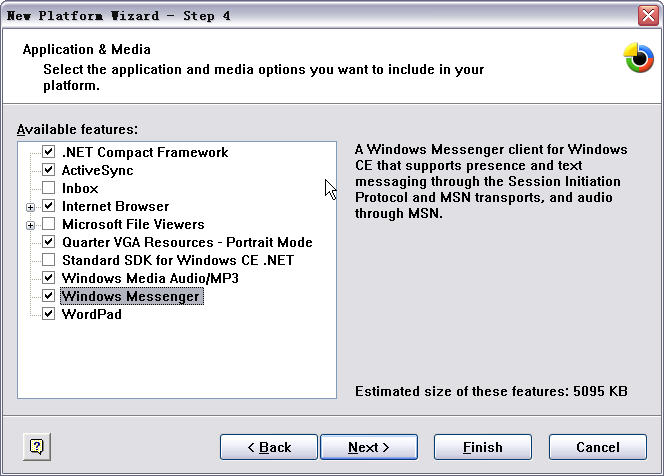Toggle the WordPad checkbox
Image resolution: width=664 pixels, height=476 pixels.
(x=48, y=314)
